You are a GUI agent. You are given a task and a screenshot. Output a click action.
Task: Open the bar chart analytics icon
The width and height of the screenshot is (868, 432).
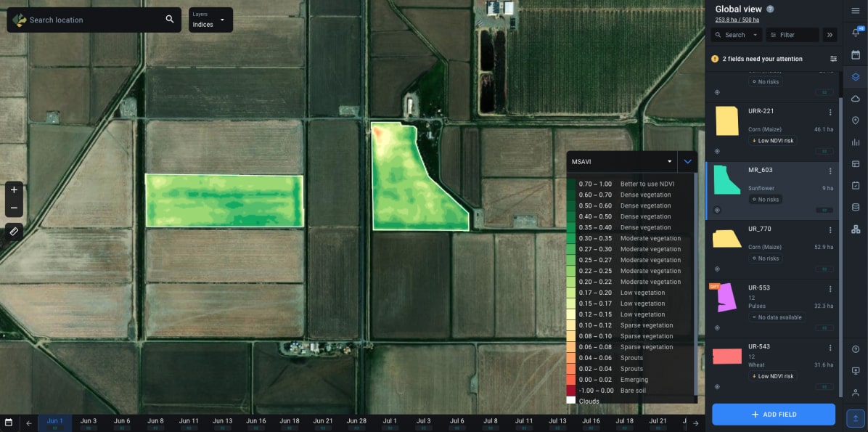click(855, 142)
